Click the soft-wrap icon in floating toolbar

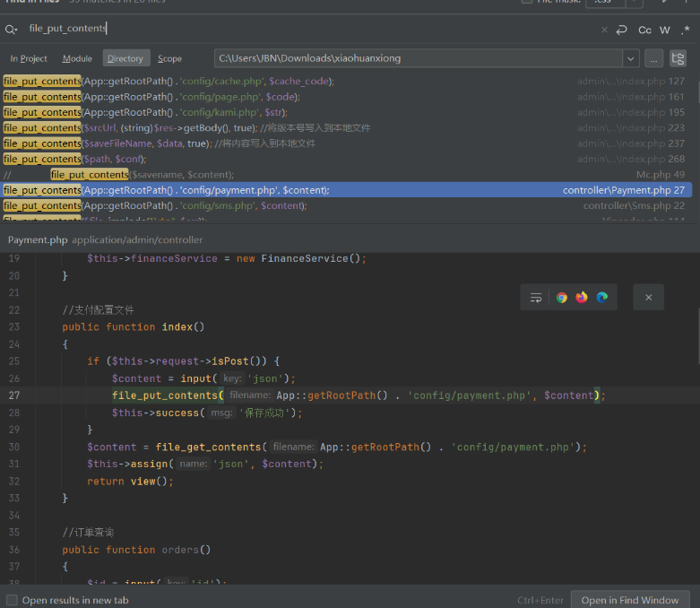536,298
